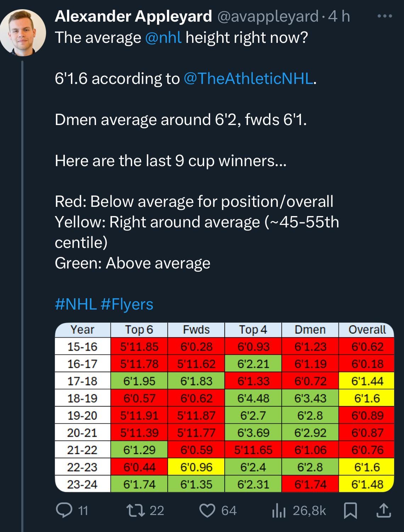Image resolution: width=404 pixels, height=532 pixels.
Task: Tap the 26,8k views count
Action: point(309,510)
